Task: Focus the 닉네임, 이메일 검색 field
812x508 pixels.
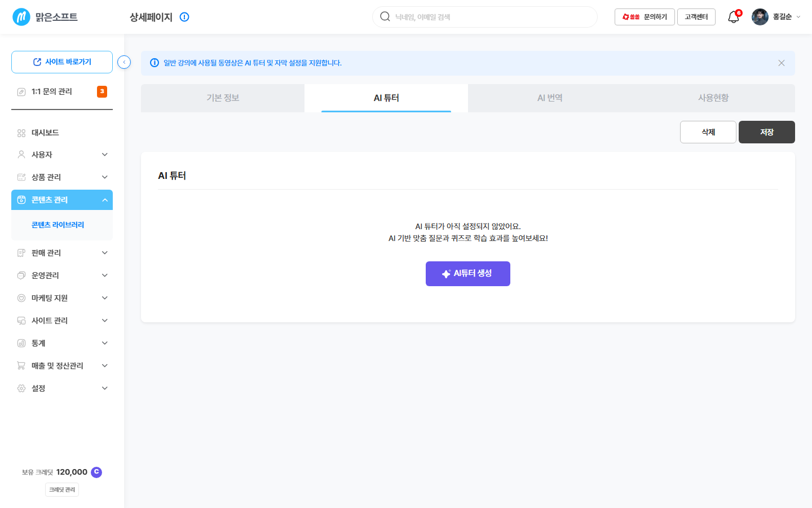Action: [485, 17]
